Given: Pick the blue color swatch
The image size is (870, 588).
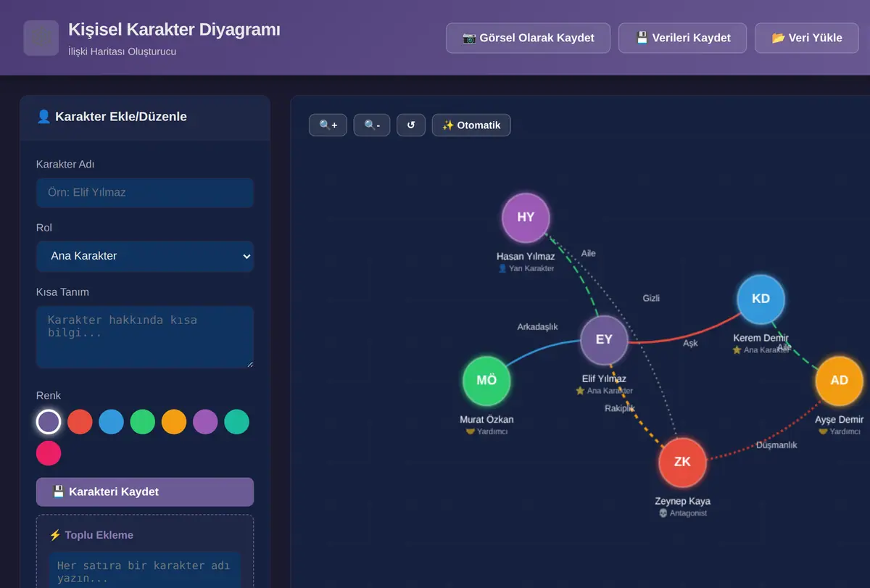Looking at the screenshot, I should (x=111, y=421).
